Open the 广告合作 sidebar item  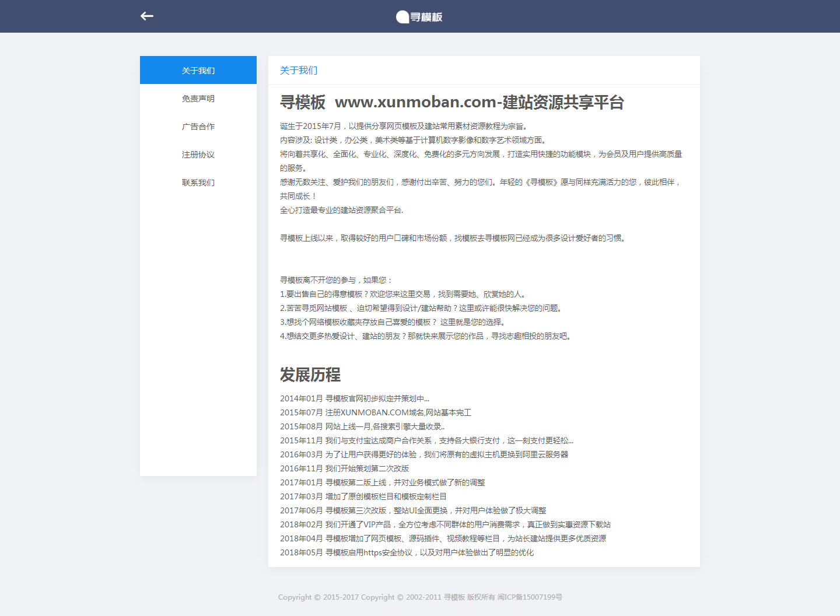[198, 127]
